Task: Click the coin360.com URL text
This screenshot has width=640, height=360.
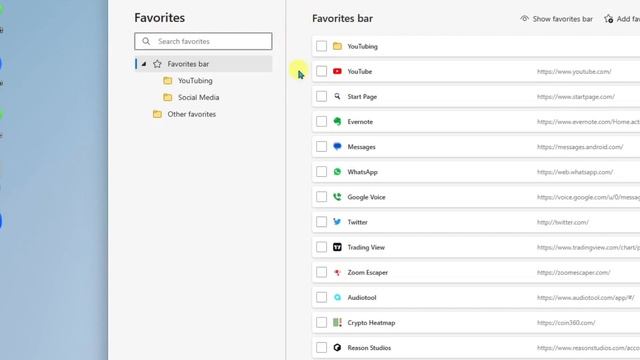Action: (566, 323)
